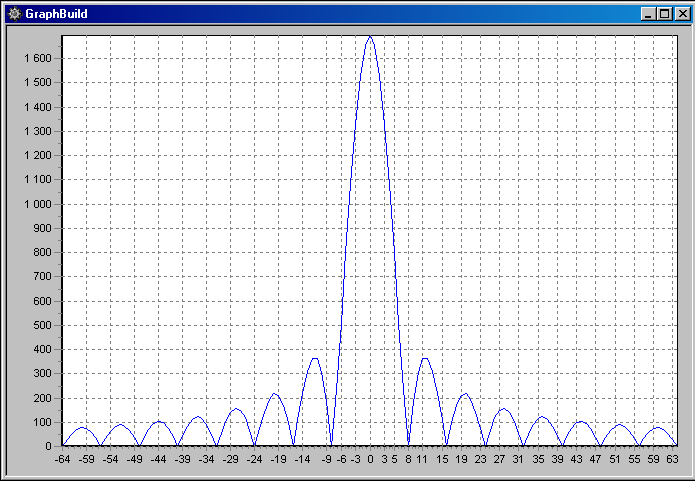Click the x-axis label -64

62,459
